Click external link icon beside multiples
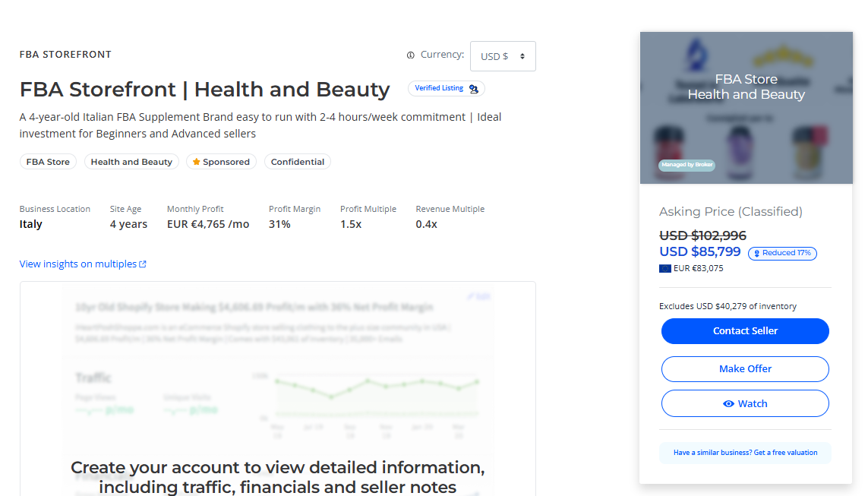 (x=143, y=264)
